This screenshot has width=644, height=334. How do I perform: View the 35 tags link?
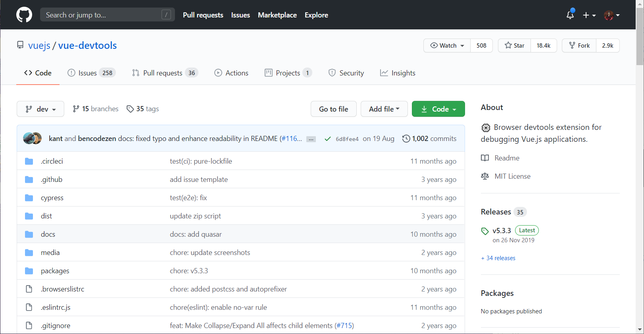[142, 108]
